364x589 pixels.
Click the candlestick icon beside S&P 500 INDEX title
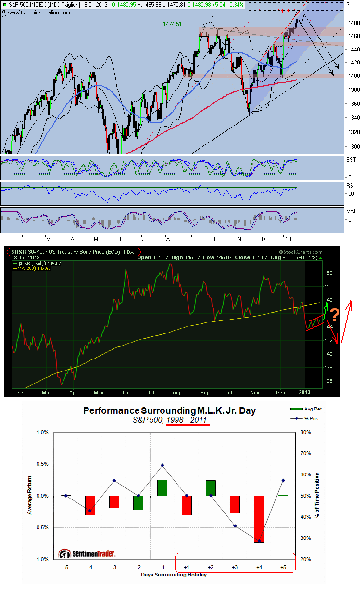(4, 5)
